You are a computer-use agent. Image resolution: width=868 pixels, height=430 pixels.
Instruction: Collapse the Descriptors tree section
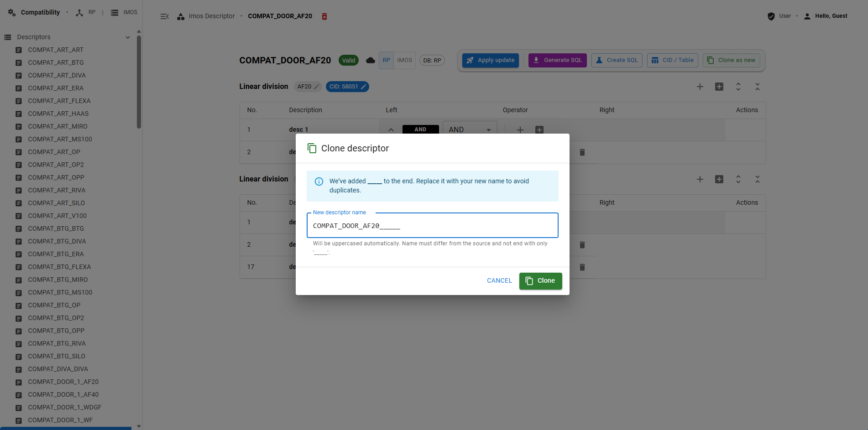[128, 37]
